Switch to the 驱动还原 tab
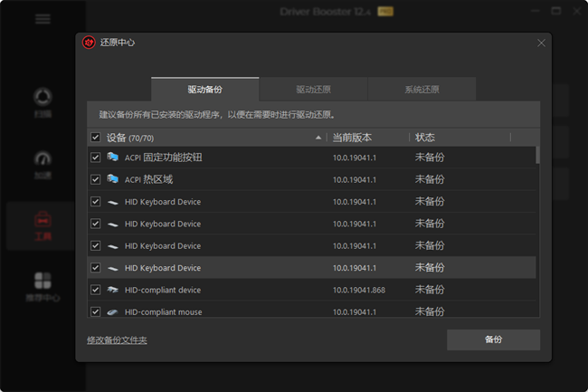The height and width of the screenshot is (392, 588). 313,90
